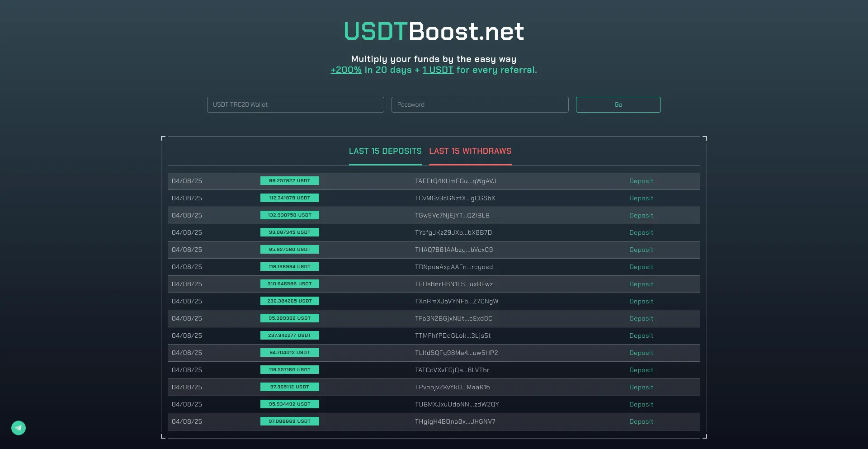Select the 97.365112 USDT amount badge
Screen dimensions: 868x449
[290, 387]
